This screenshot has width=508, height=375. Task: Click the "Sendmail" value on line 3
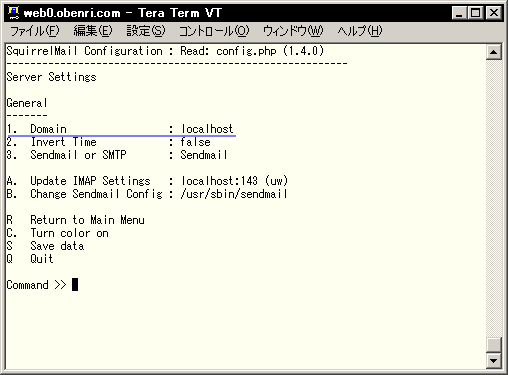204,155
